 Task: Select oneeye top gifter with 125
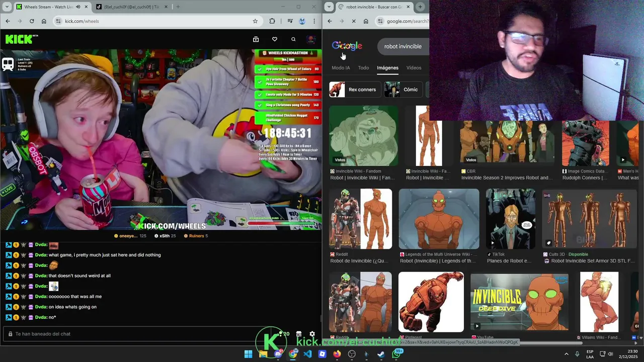coord(130,236)
